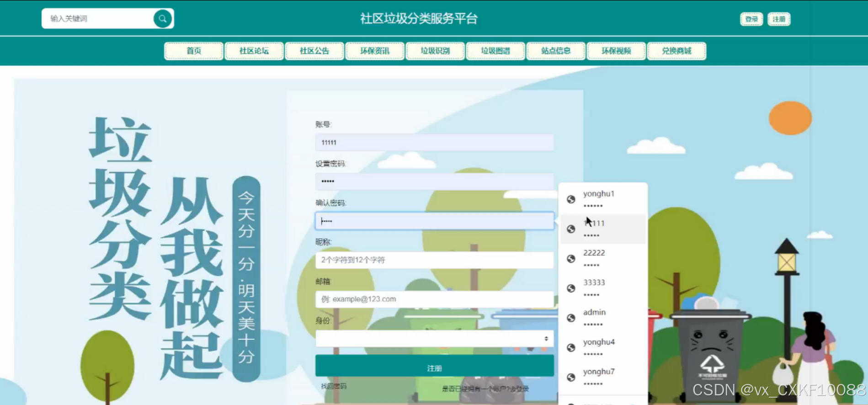The height and width of the screenshot is (405, 868).
Task: Select saved credential admin
Action: click(x=603, y=318)
